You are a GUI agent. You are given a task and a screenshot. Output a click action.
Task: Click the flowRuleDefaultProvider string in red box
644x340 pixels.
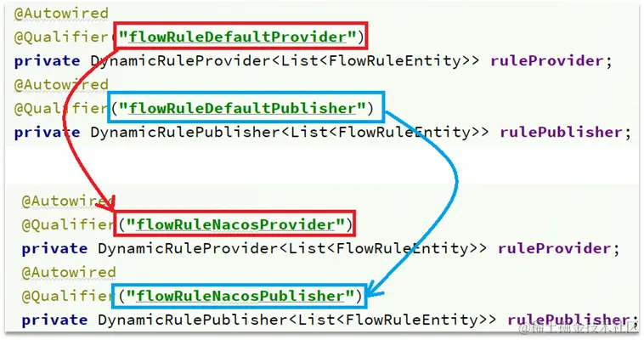(238, 37)
